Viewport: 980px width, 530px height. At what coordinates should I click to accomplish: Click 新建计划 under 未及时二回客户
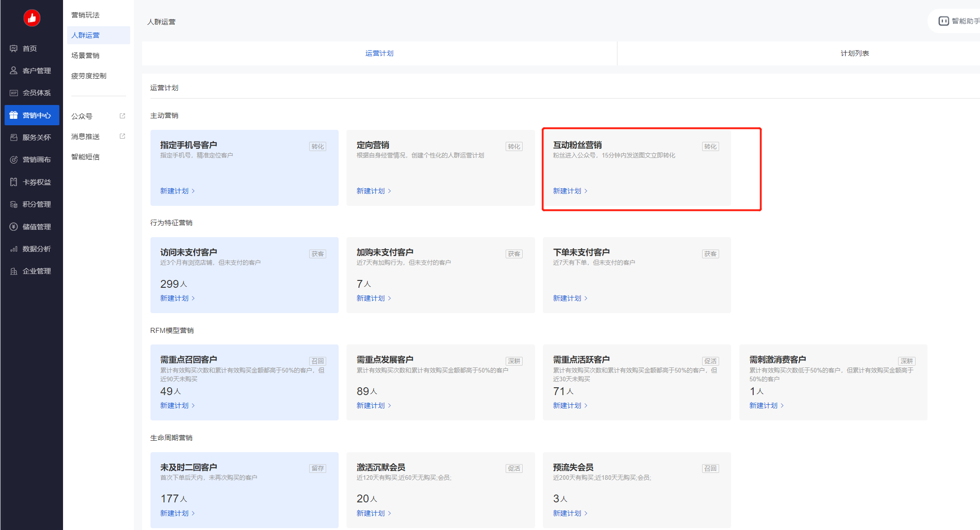click(x=177, y=513)
